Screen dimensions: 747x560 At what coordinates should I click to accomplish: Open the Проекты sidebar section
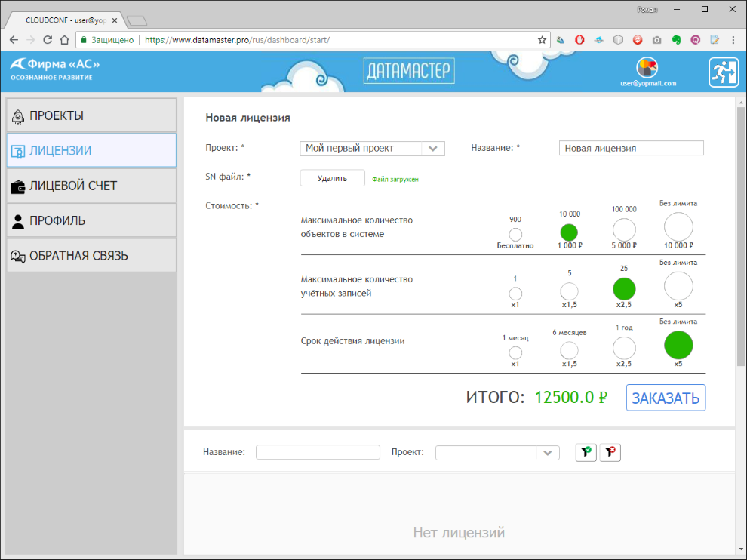(x=91, y=115)
